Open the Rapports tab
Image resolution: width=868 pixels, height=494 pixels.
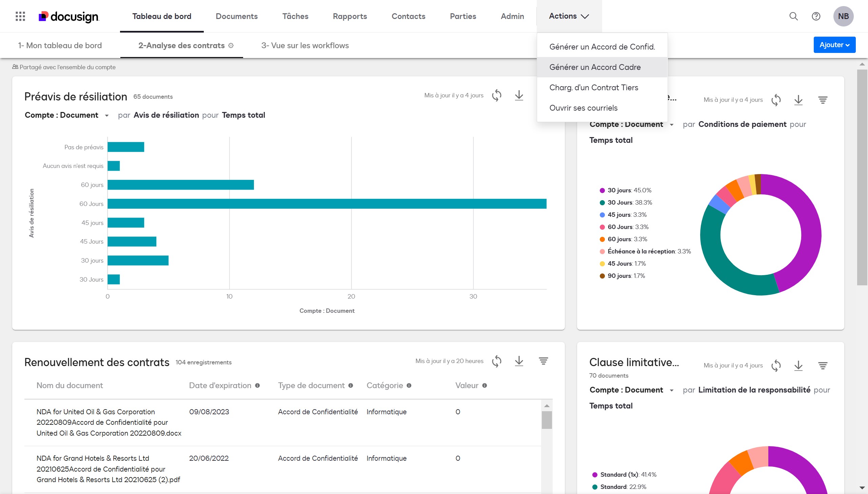pos(350,16)
